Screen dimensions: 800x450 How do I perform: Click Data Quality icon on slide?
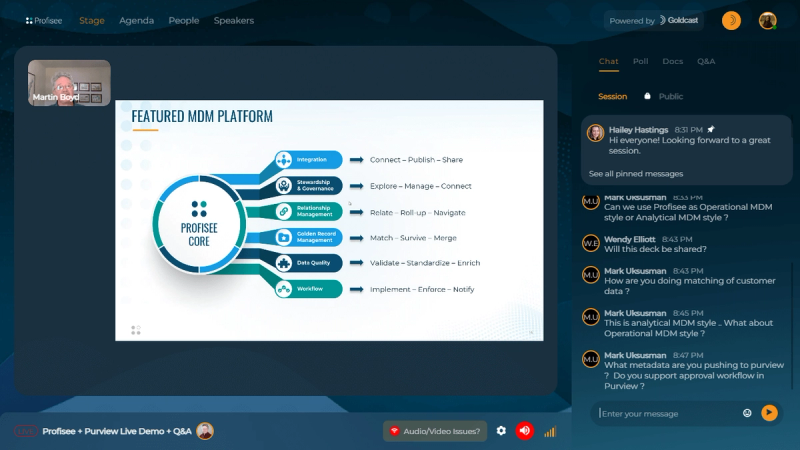pyautogui.click(x=284, y=263)
